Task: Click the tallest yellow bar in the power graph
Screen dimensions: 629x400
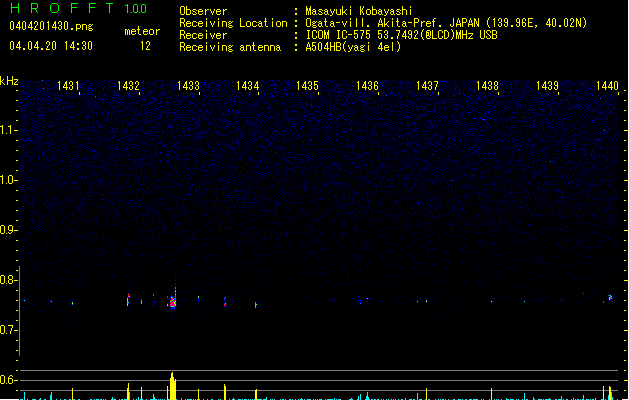Action: click(172, 386)
